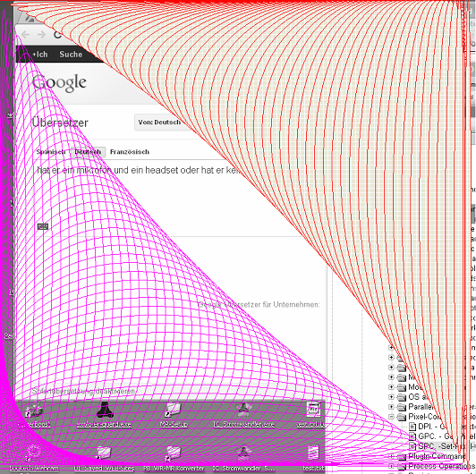The image size is (476, 474).
Task: Click the Parallel… folder icon
Action: pyautogui.click(x=402, y=407)
